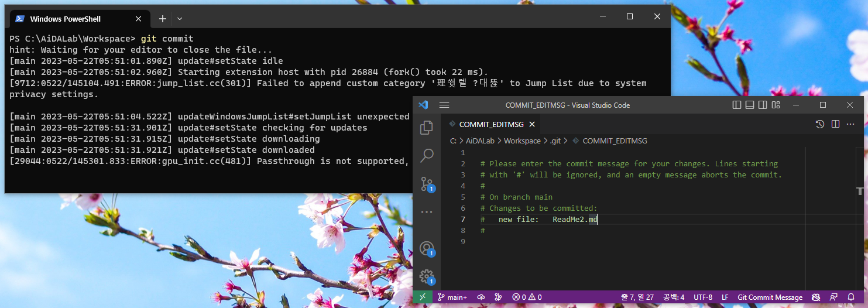Click '# Changes to be committed:' line
This screenshot has width=868, height=308.
point(539,208)
